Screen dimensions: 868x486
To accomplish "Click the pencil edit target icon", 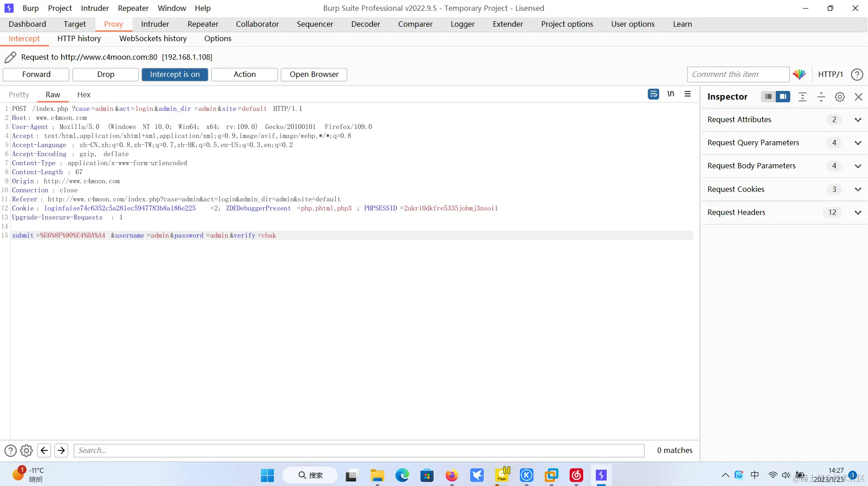I will pyautogui.click(x=10, y=57).
